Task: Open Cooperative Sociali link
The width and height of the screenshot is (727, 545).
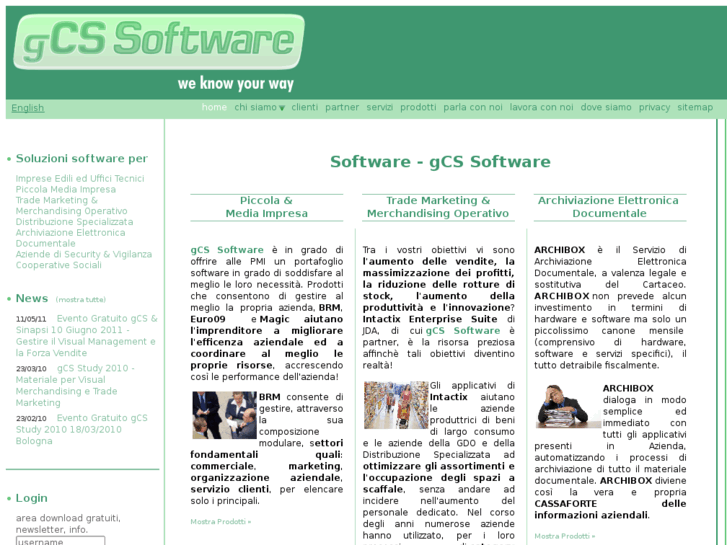Action: pos(58,265)
